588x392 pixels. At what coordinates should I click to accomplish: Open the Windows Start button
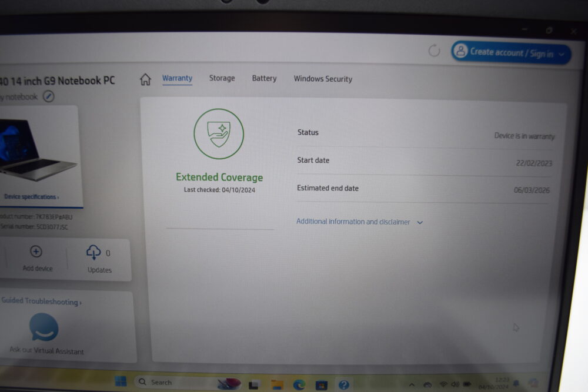pyautogui.click(x=121, y=381)
